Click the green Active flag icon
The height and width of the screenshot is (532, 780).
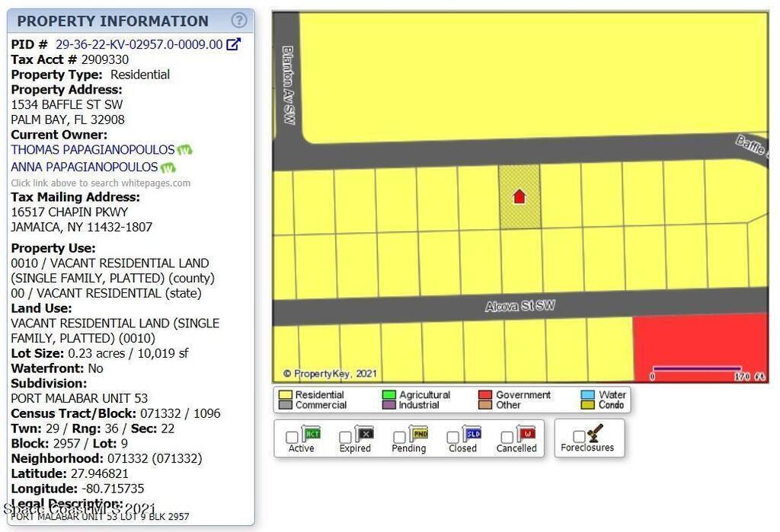(311, 434)
